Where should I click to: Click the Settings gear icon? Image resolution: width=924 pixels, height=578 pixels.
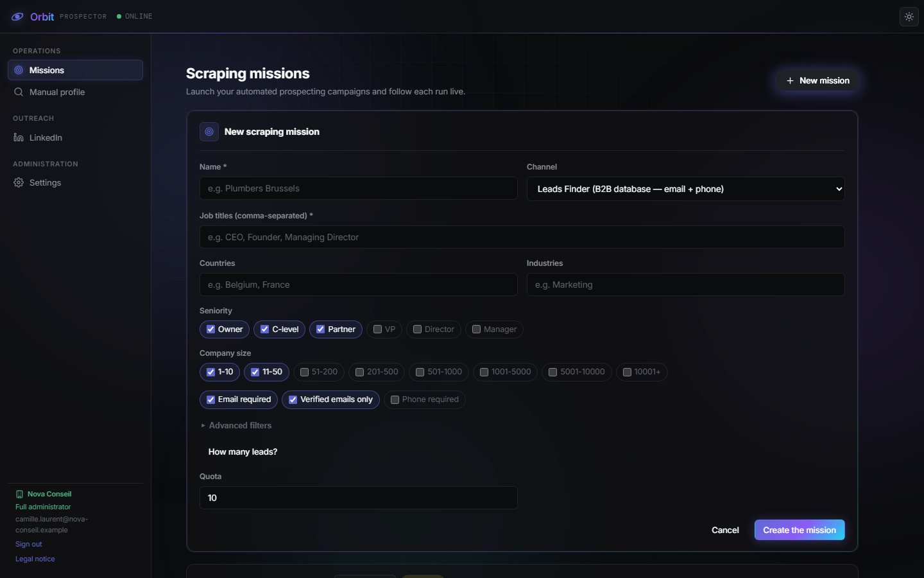(19, 182)
